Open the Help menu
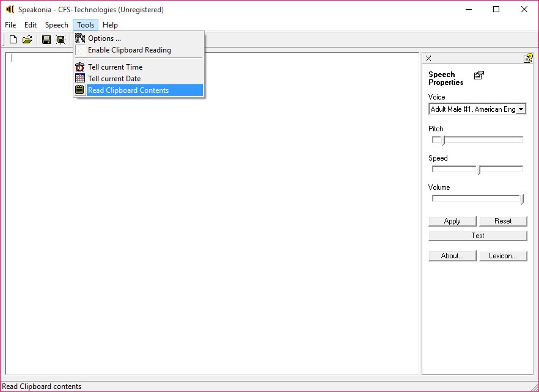Viewport: 539px width, 392px height. tap(110, 25)
